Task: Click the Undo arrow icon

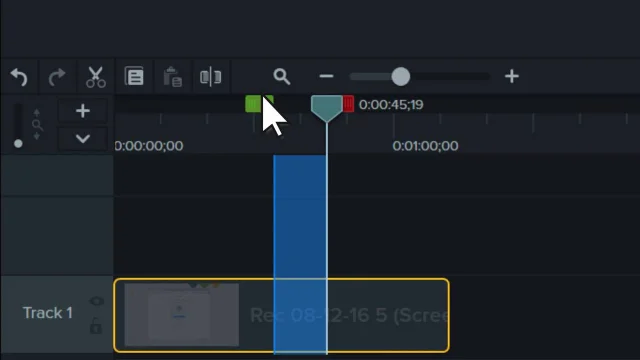Action: point(19,77)
